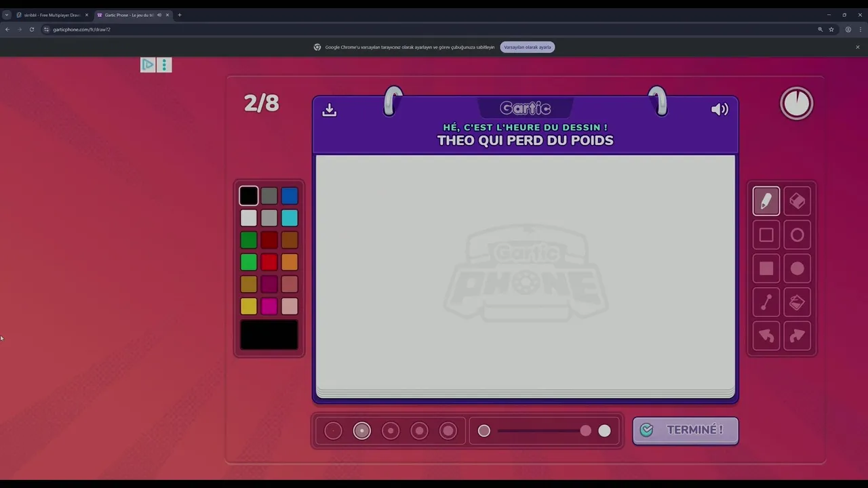Screen dimensions: 868x488
Task: Mute game sound with the speaker icon
Action: tap(719, 110)
